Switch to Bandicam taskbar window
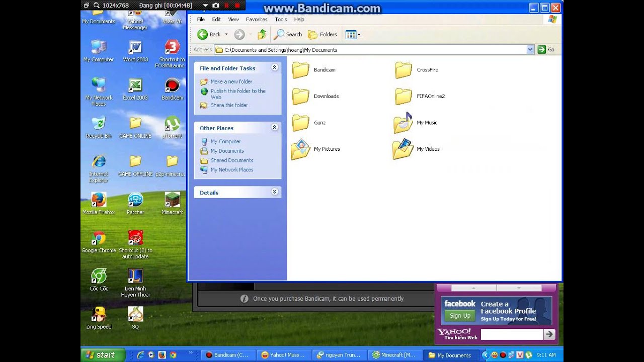Image resolution: width=644 pixels, height=362 pixels. (x=228, y=355)
